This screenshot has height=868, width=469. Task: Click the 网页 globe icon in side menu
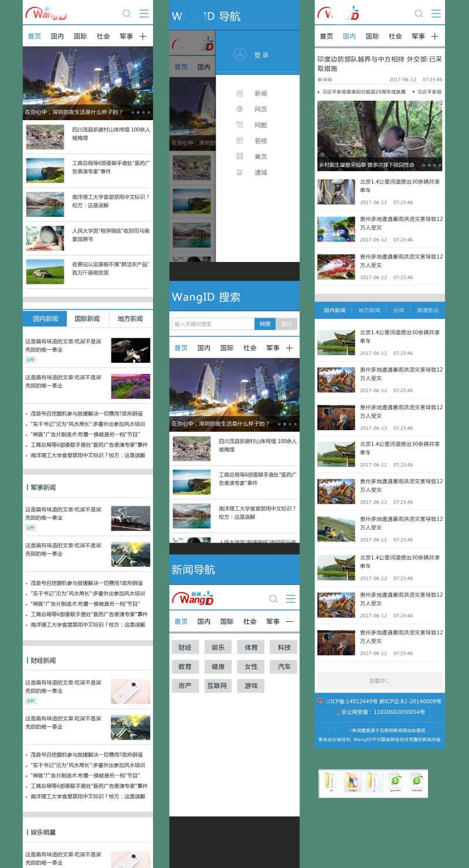(240, 109)
